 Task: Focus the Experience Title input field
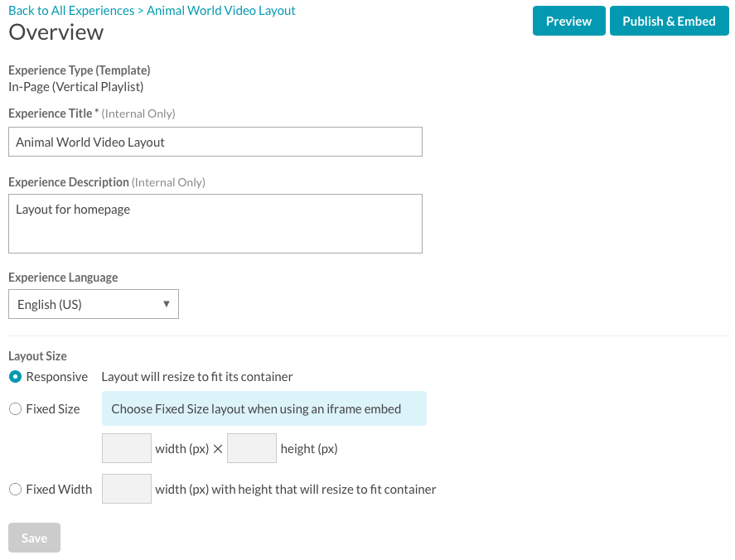tap(215, 142)
